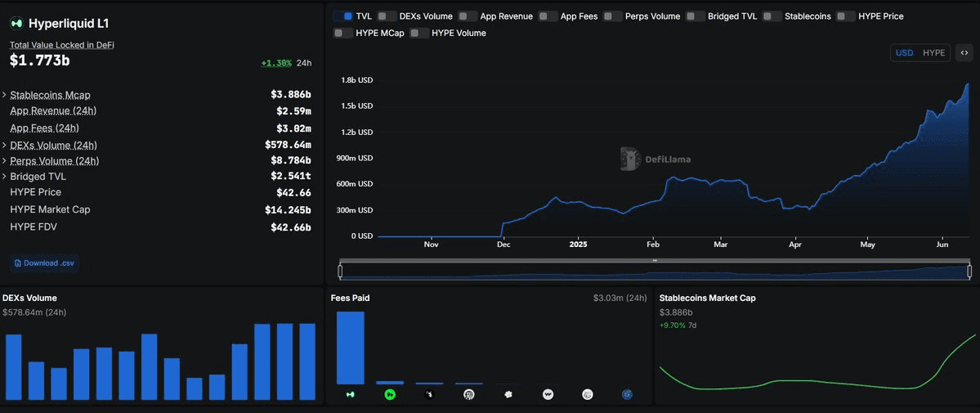
Task: Click the App Revenue (24h) label
Action: 53,110
